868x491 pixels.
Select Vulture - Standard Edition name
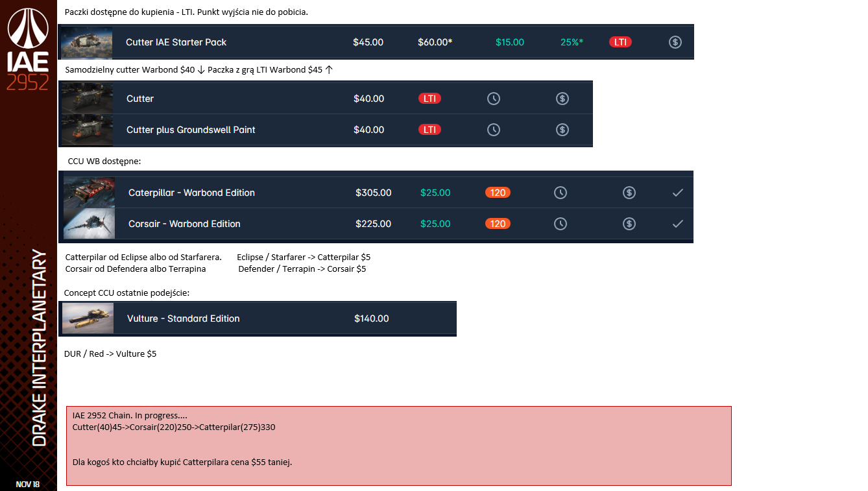[x=184, y=318]
